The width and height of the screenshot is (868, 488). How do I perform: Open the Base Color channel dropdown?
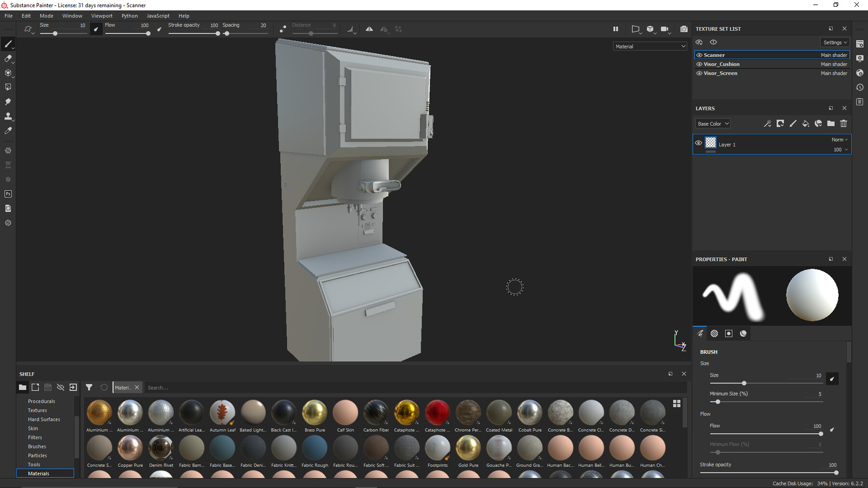point(712,123)
